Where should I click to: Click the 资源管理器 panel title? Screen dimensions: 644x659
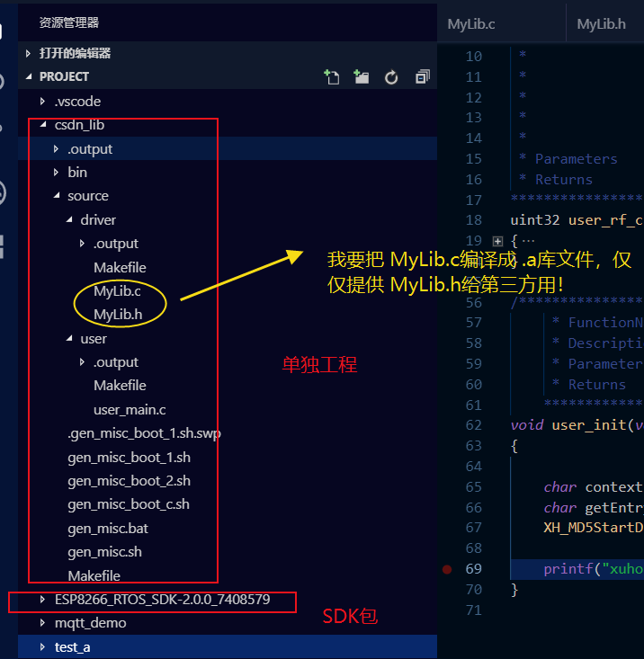pos(69,22)
